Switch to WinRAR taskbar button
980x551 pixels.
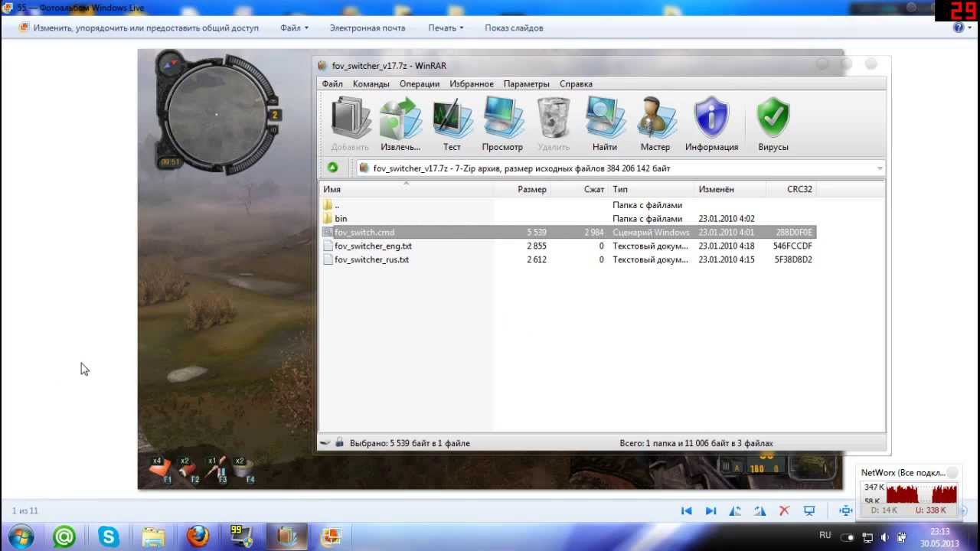point(287,537)
